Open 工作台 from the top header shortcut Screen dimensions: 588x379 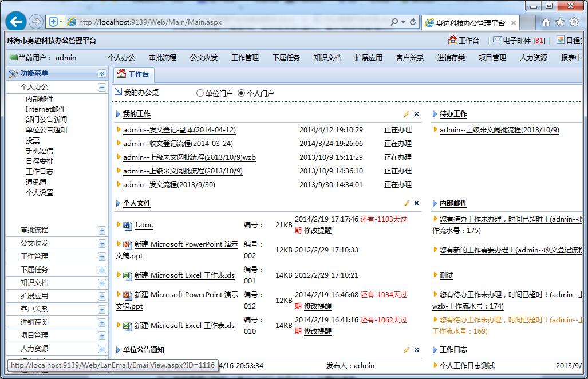tap(464, 40)
